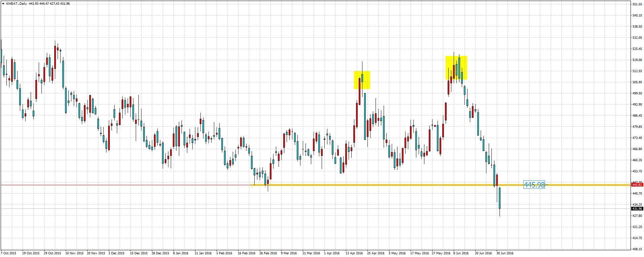Click the WHEAT.,Daily chart title text
The image size is (644, 257).
tap(17, 4)
